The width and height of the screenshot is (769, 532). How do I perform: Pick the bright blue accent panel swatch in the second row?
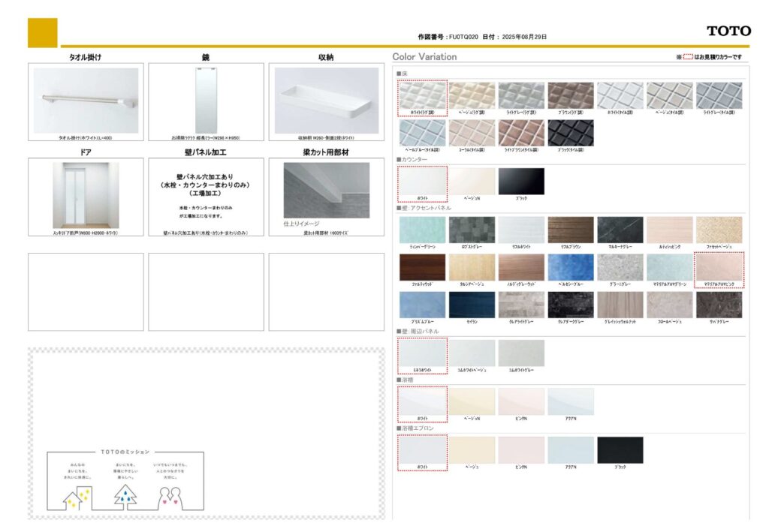(571, 267)
